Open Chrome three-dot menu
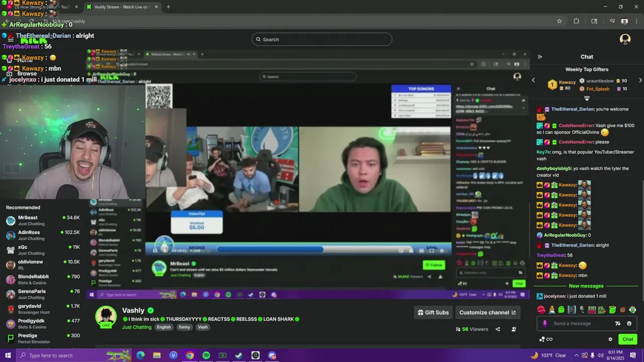Screen dimensions: 644x362 (x=635, y=21)
